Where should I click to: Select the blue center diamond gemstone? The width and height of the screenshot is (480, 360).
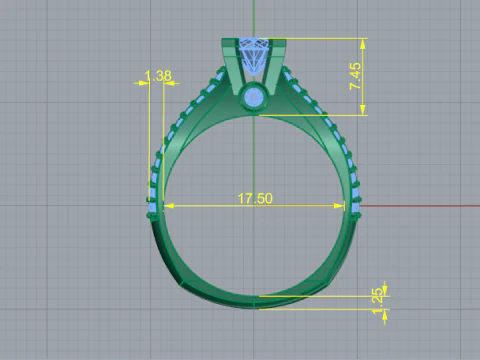tap(254, 56)
